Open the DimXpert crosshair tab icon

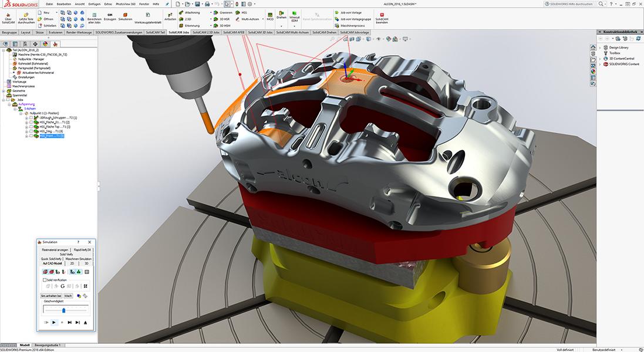[35, 44]
